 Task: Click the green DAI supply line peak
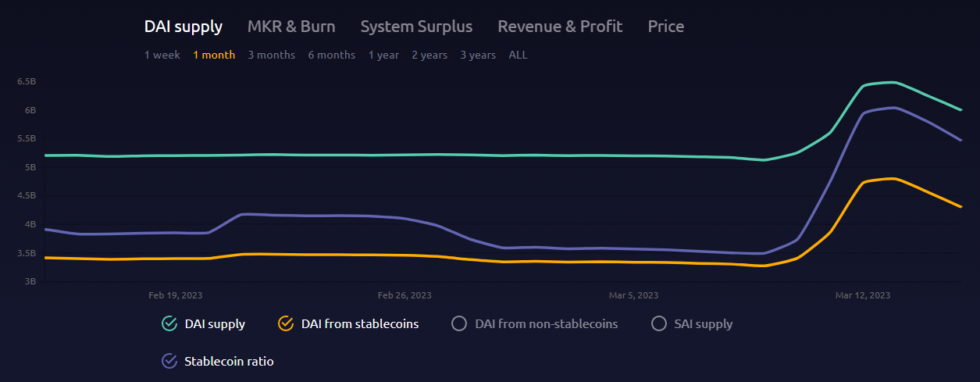pyautogui.click(x=893, y=82)
